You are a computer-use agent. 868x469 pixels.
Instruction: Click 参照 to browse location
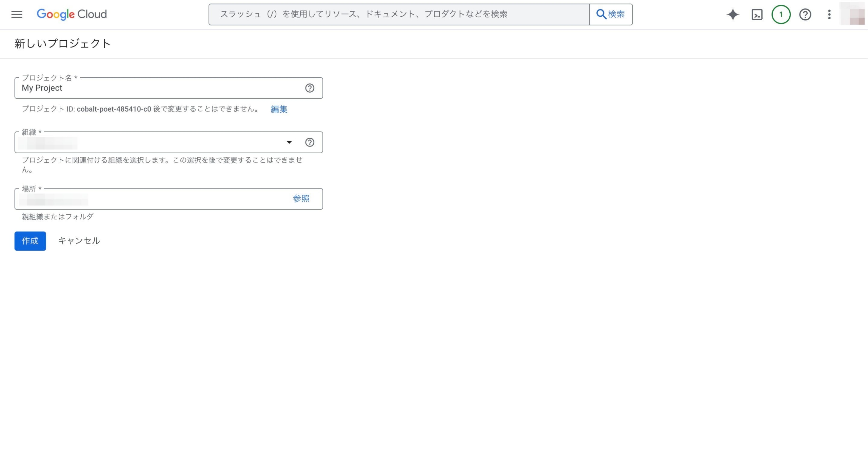301,199
